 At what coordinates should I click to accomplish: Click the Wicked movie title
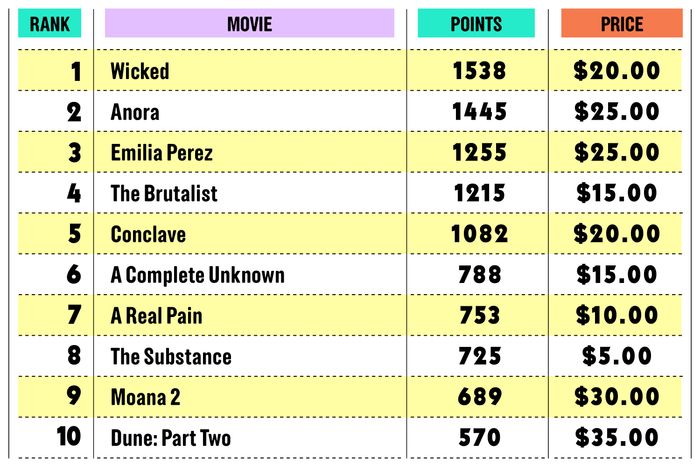point(140,71)
